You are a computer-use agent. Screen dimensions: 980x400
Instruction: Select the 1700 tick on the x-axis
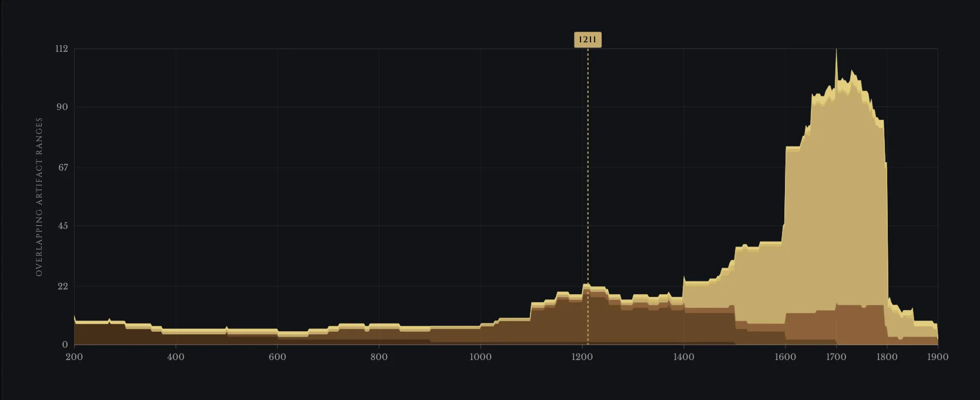tap(836, 356)
